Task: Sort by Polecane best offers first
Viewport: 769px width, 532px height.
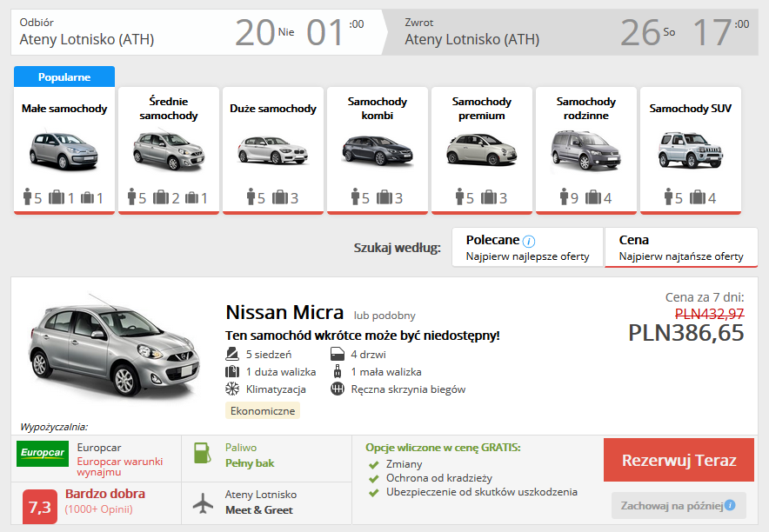Action: point(527,248)
